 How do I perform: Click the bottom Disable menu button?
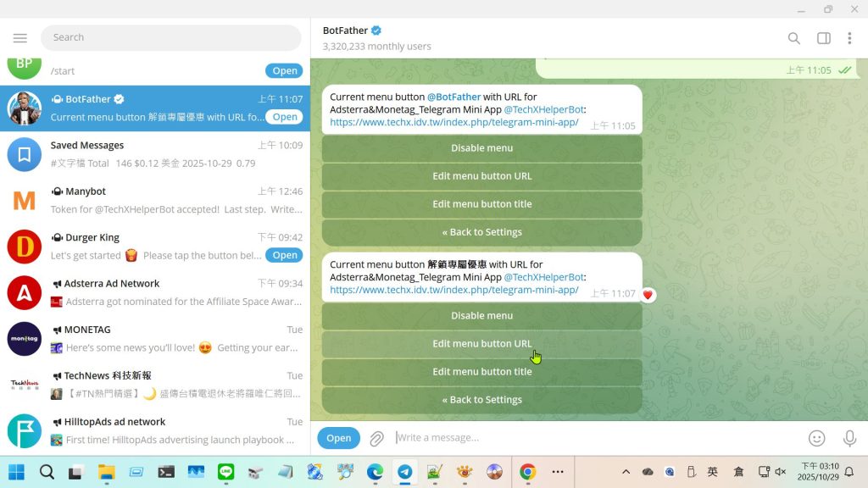click(x=481, y=316)
